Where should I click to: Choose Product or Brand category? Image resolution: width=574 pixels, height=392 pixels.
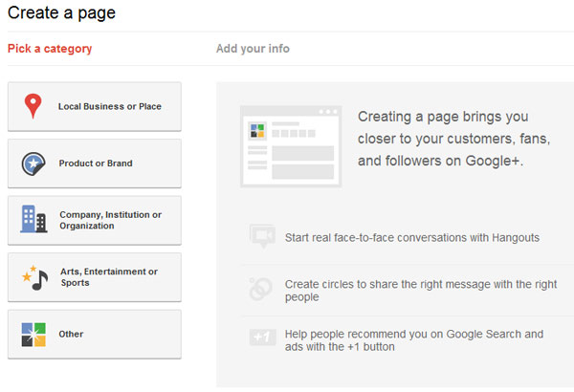pyautogui.click(x=95, y=163)
